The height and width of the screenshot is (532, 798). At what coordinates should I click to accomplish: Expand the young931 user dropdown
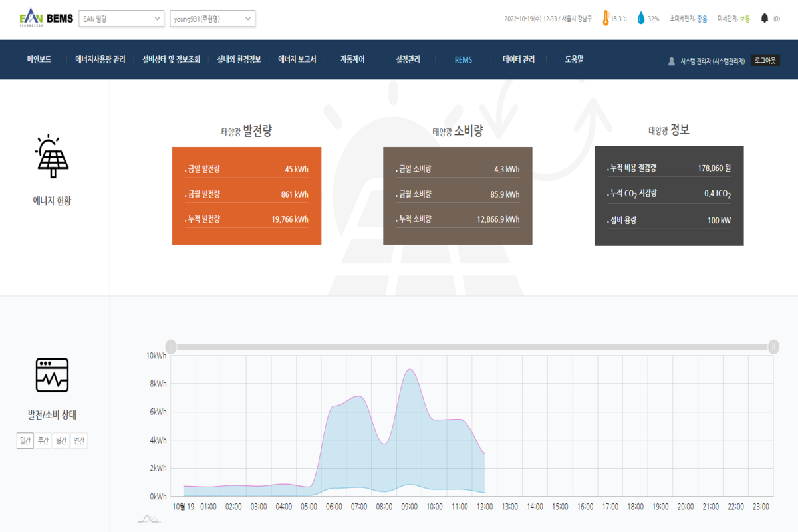point(213,19)
